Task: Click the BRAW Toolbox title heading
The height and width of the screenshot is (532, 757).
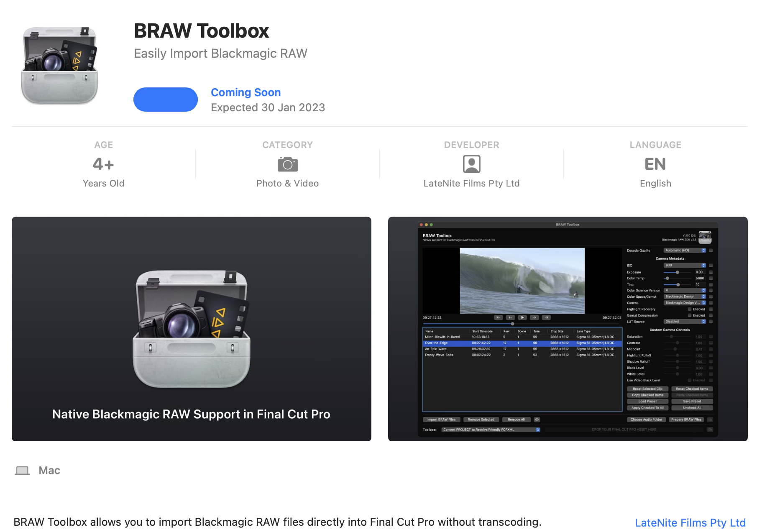Action: click(201, 31)
